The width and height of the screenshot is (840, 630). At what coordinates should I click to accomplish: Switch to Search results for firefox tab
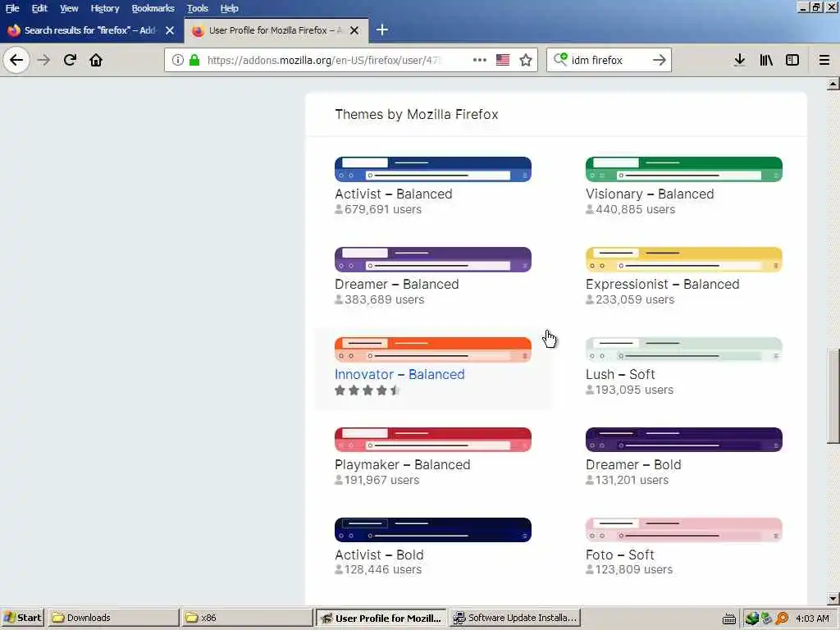coord(91,30)
